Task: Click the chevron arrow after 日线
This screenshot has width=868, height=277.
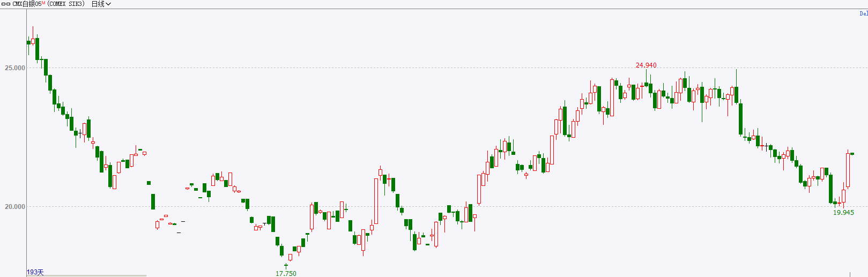Action: [x=108, y=4]
